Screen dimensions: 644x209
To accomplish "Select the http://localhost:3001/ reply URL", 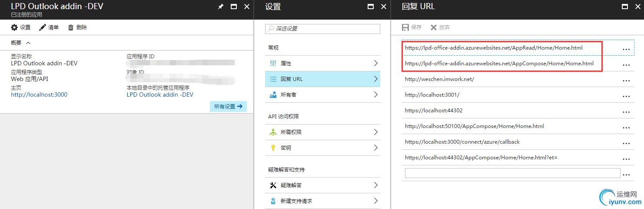I will 432,95.
